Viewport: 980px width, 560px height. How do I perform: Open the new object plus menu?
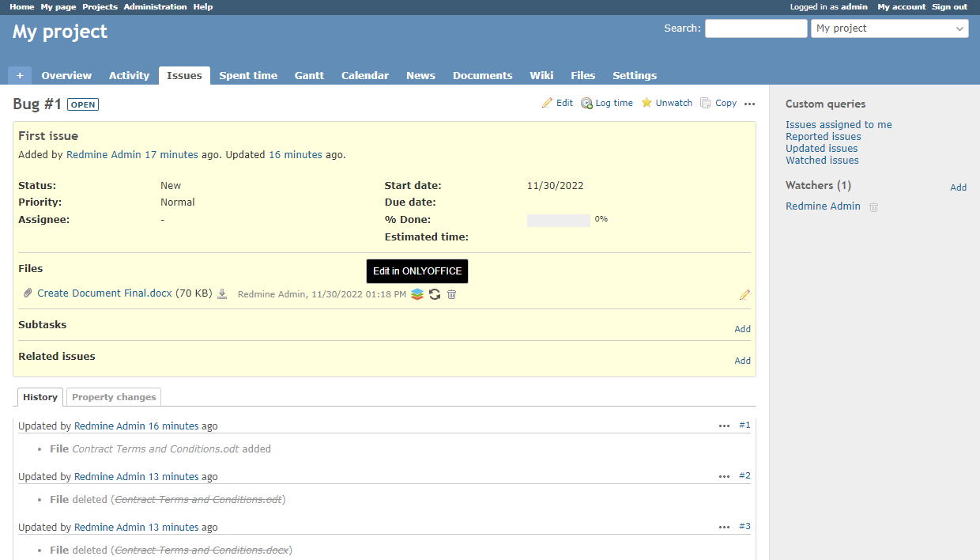coord(20,75)
